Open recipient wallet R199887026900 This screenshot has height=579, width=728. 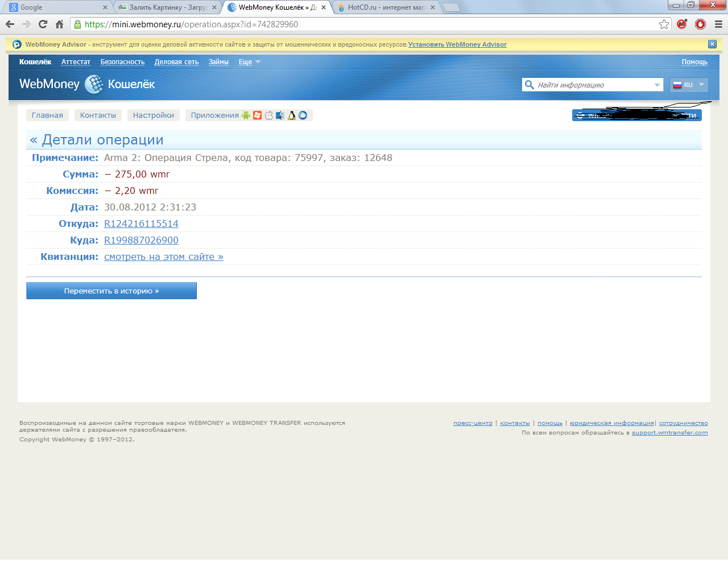click(141, 241)
